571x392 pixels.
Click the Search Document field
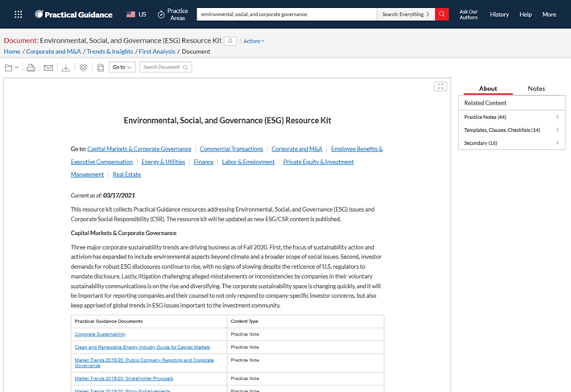(166, 68)
